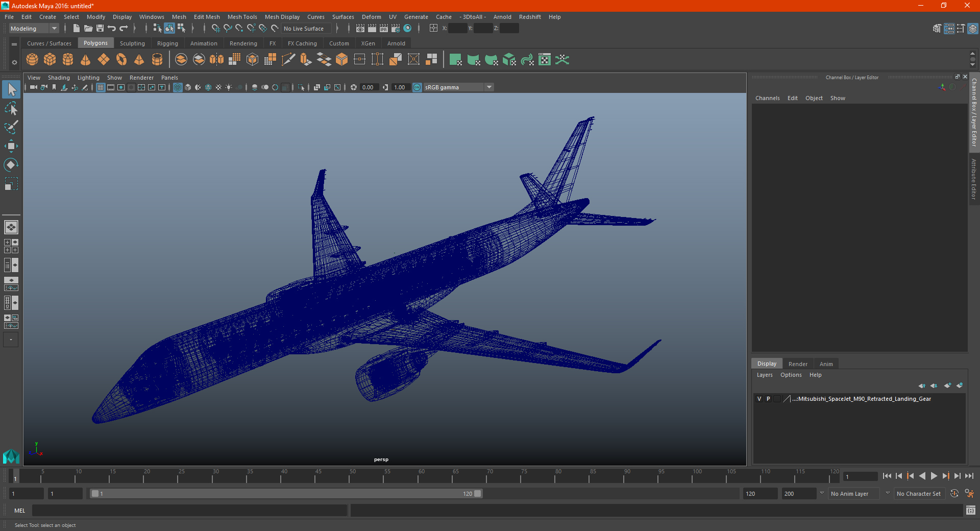
Task: Click the IPR render icon
Action: [384, 29]
